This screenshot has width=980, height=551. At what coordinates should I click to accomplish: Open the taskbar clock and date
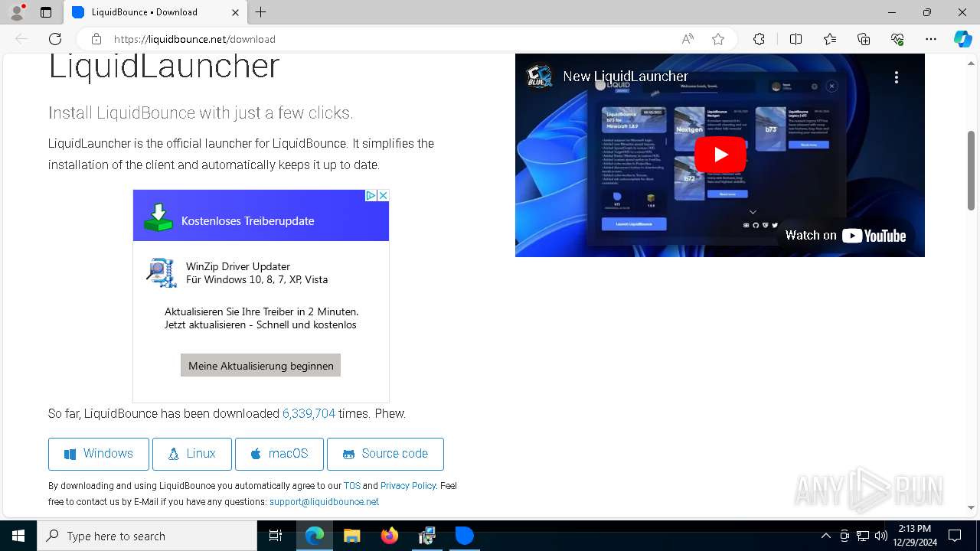[914, 536]
